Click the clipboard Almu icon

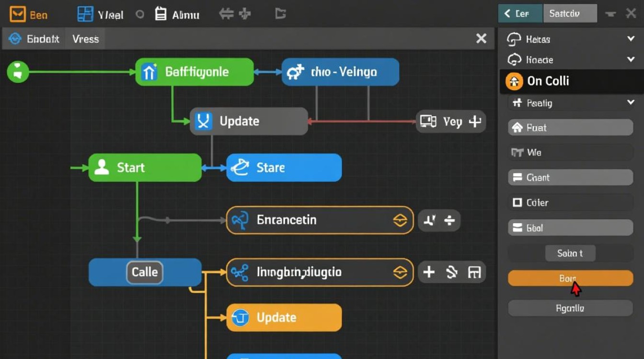[x=161, y=14]
